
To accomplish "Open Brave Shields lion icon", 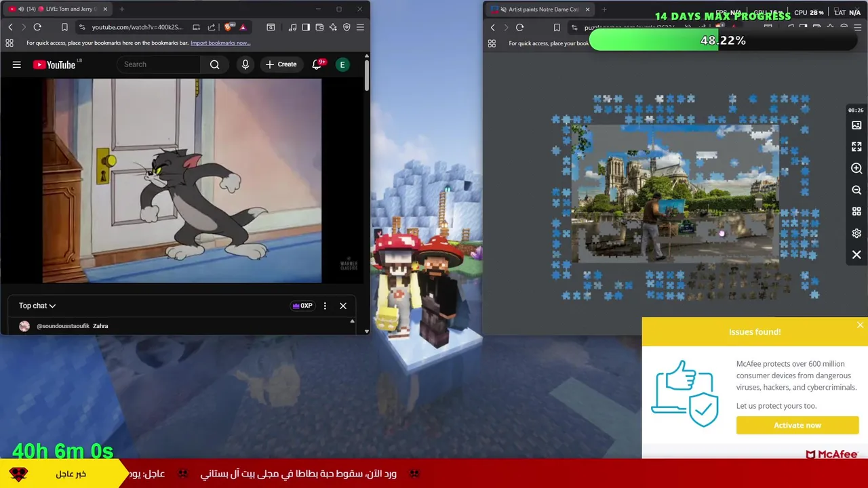I will tap(229, 27).
